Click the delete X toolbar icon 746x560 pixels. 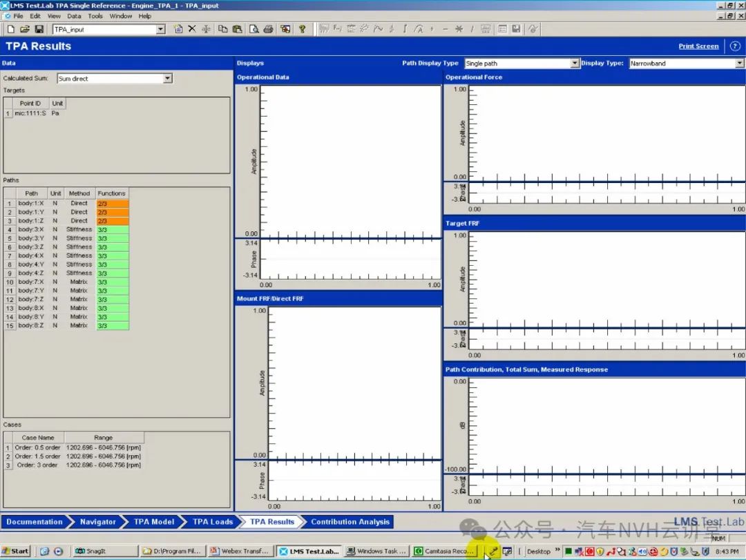coord(192,29)
